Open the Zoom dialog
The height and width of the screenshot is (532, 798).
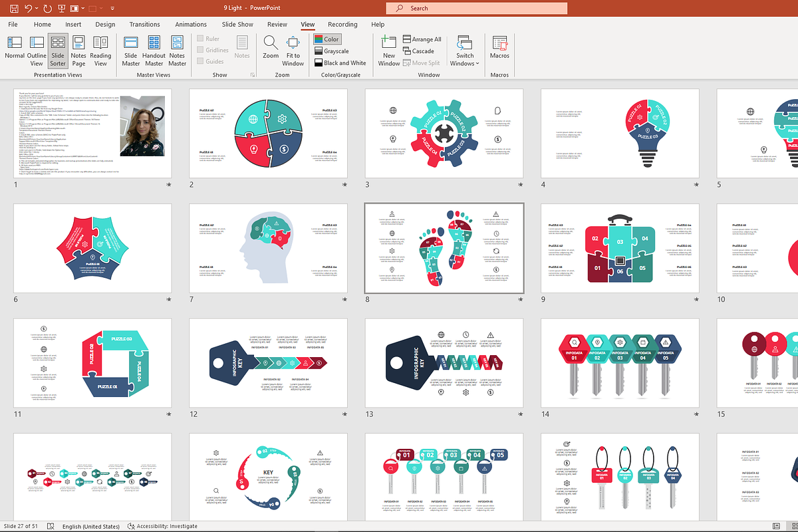point(271,47)
